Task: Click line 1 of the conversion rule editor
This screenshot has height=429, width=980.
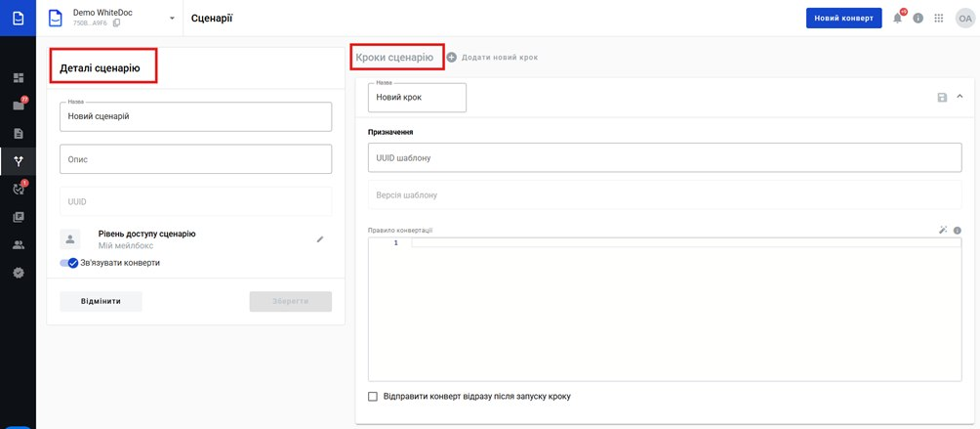Action: point(685,242)
